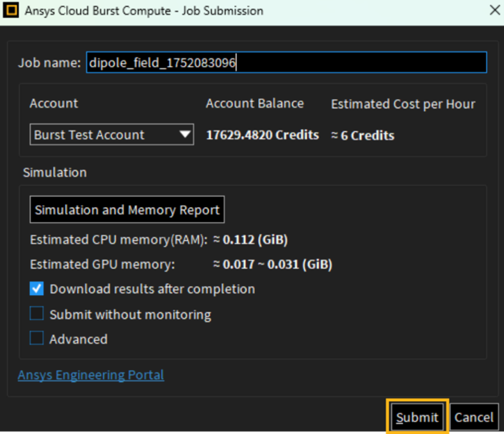Click the ≈ 6 Credits cost estimate
The height and width of the screenshot is (434, 504).
click(x=362, y=135)
